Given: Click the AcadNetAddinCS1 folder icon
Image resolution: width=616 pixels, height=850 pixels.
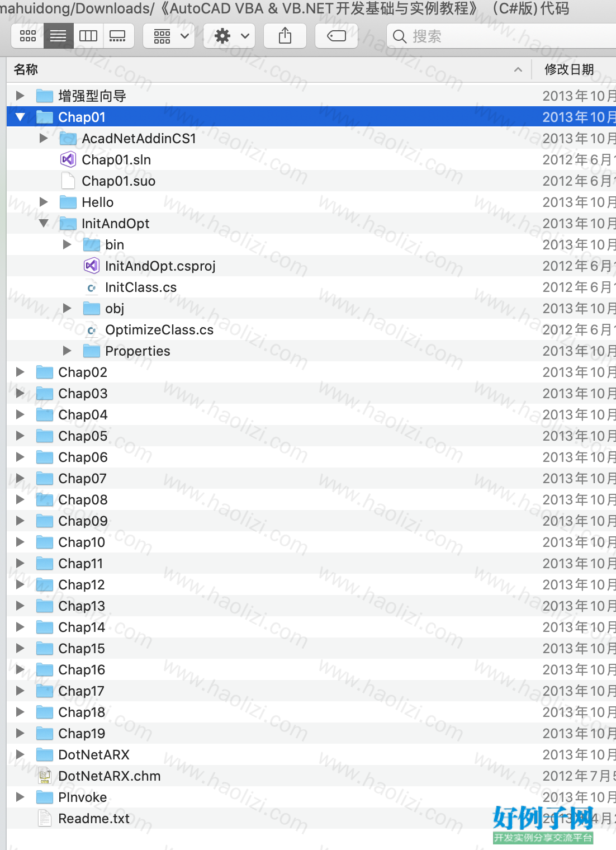Looking at the screenshot, I should tap(68, 138).
